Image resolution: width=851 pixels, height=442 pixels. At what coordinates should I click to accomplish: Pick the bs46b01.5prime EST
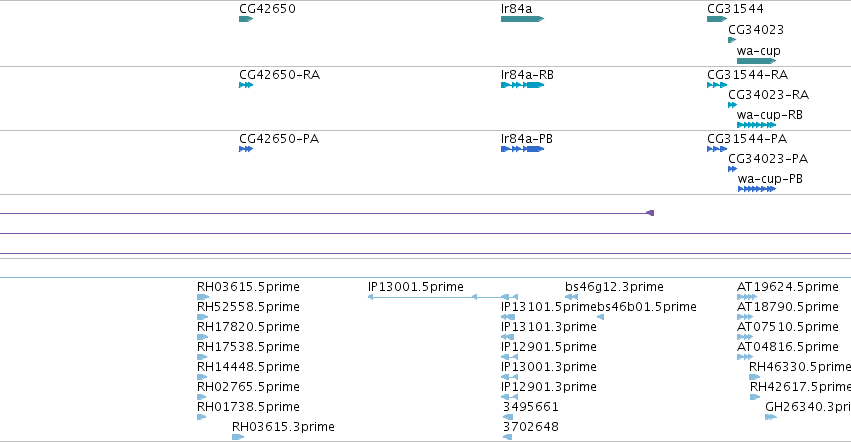point(600,317)
